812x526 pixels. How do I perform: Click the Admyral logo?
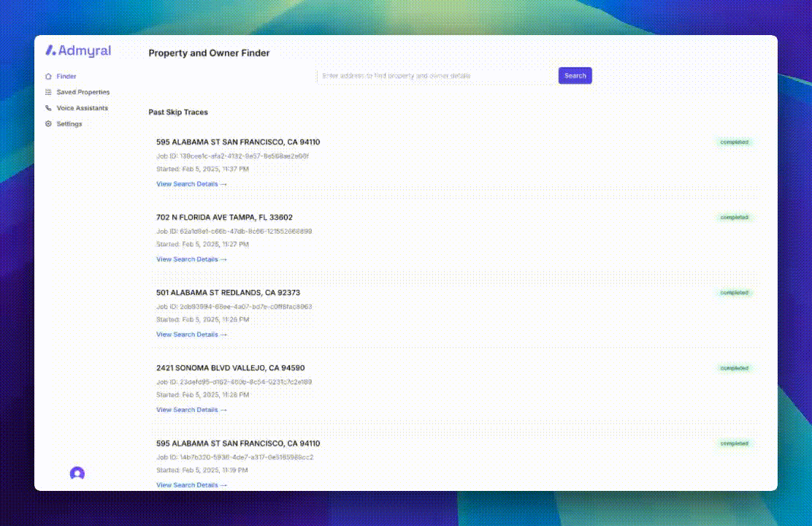click(78, 50)
